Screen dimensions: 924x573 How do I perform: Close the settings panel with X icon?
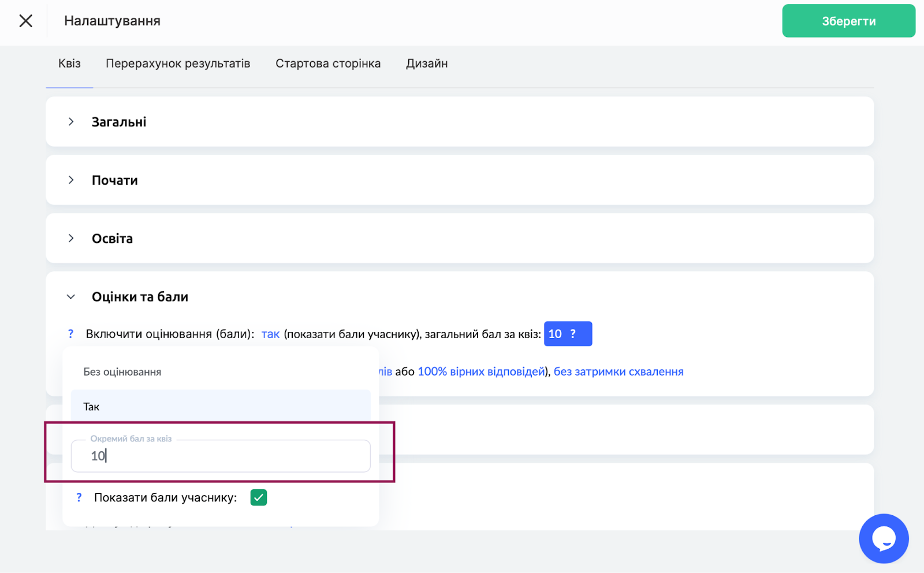tap(25, 21)
